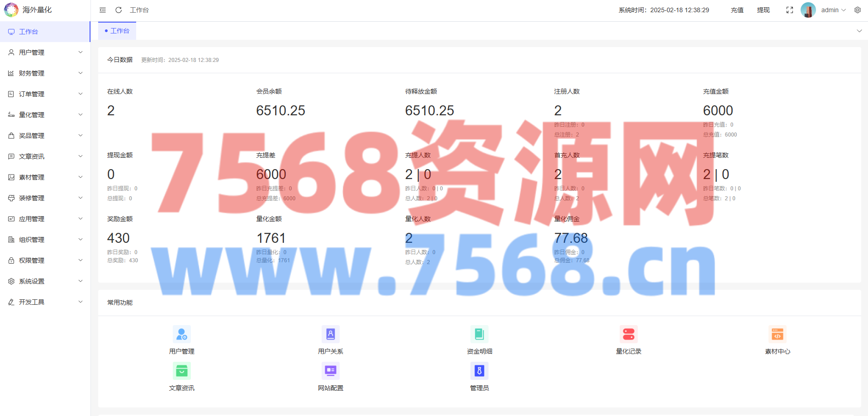The image size is (868, 416).
Task: Expand the tab list chevron at right
Action: 859,31
